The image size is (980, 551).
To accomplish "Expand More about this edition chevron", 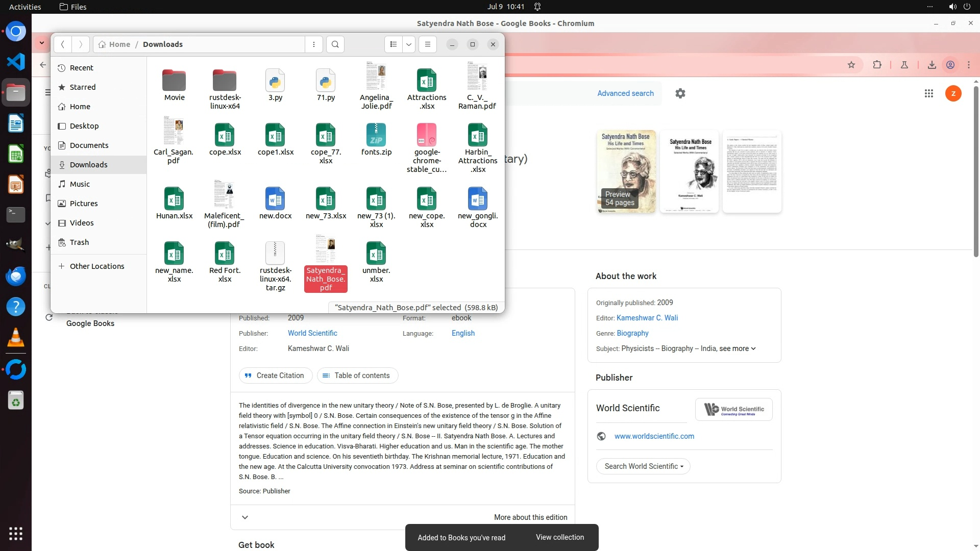I will [245, 517].
